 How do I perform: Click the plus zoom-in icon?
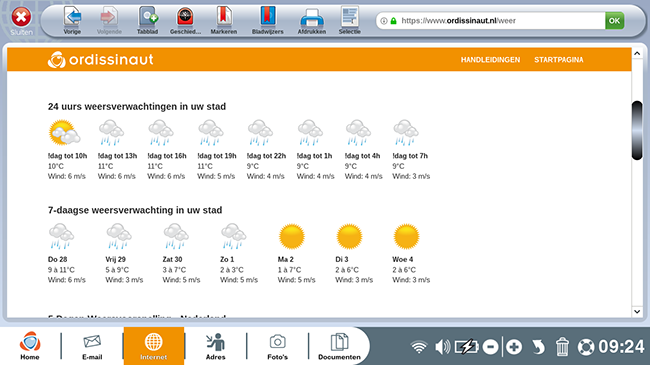[x=514, y=347]
